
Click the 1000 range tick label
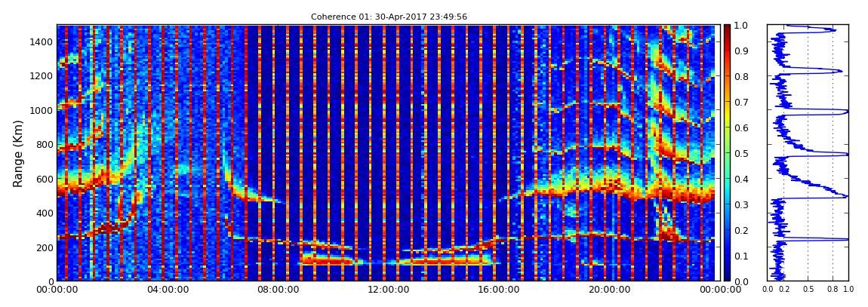click(42, 110)
